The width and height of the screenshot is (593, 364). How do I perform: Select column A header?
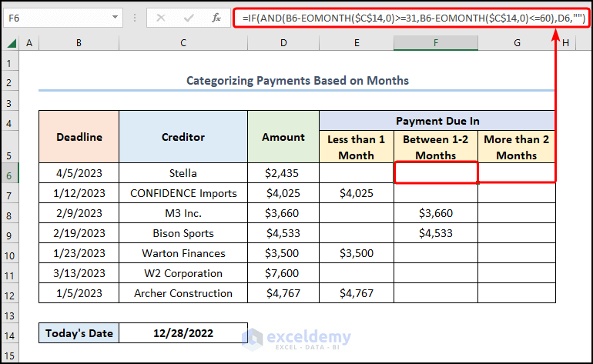(29, 43)
